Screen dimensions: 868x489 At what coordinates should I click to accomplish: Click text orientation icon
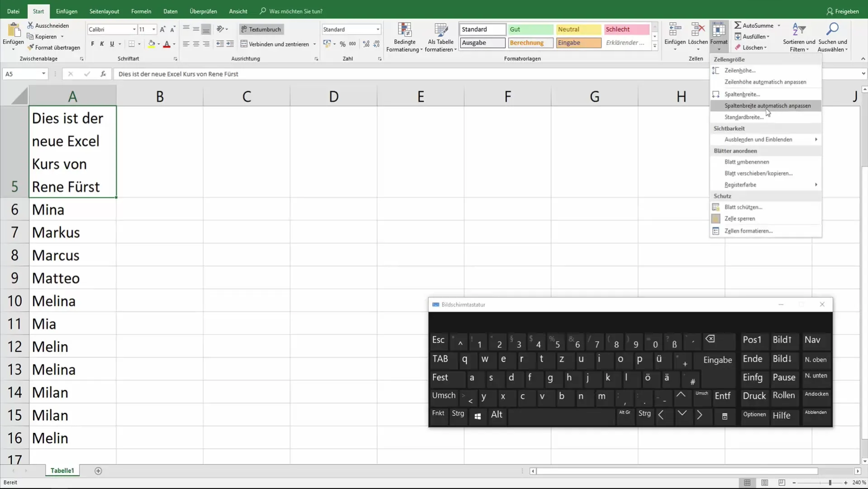click(x=220, y=29)
